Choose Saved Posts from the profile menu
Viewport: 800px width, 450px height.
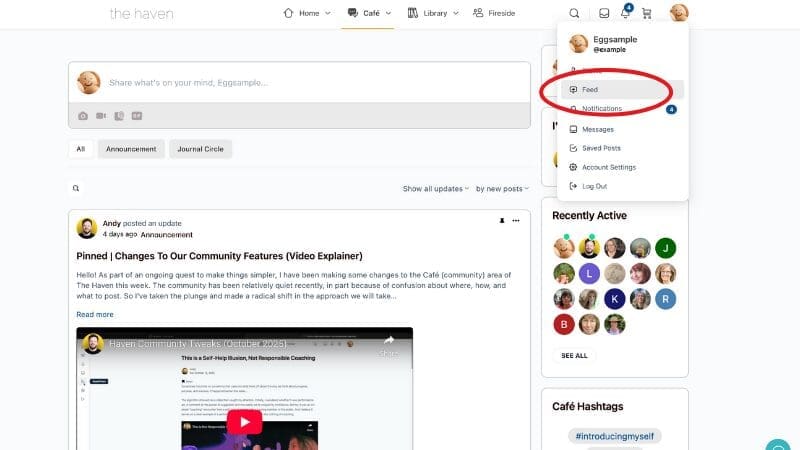[601, 148]
